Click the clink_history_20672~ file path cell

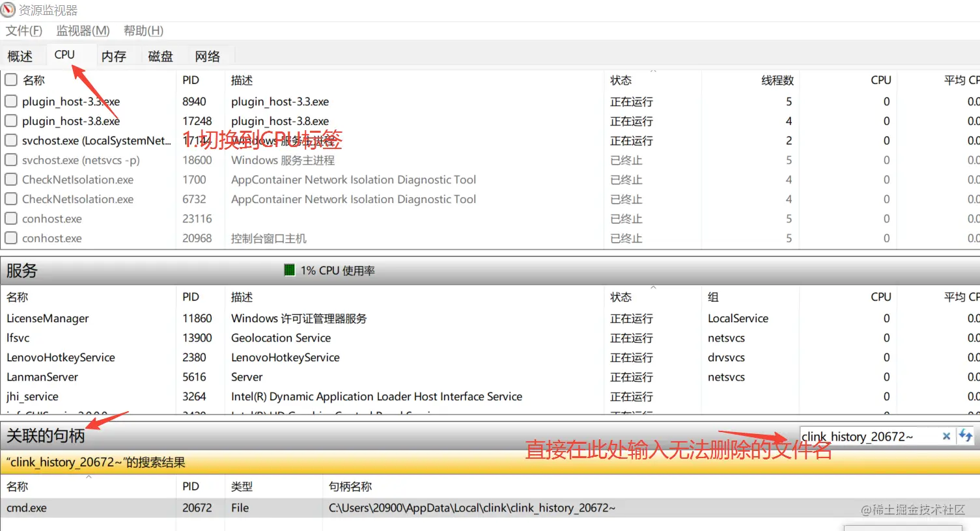pyautogui.click(x=472, y=508)
